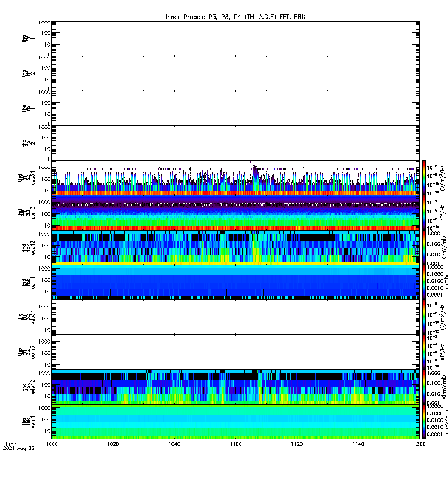Click the '100' tick on thd fbk scm1 panel
448x478 pixels.
[46, 280]
